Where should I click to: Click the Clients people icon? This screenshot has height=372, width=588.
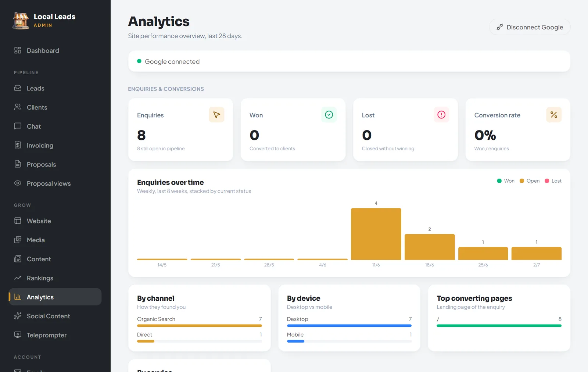coord(18,107)
